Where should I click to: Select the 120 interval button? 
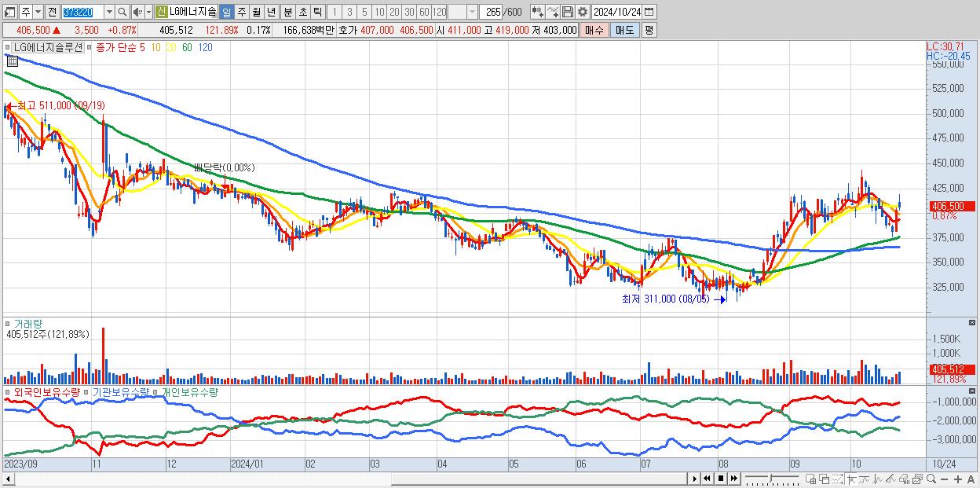[439, 13]
